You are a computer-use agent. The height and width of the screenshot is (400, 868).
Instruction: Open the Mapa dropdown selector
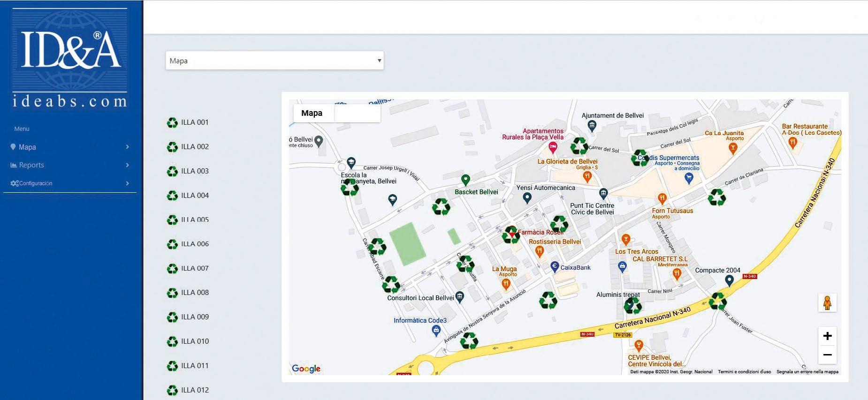click(274, 60)
